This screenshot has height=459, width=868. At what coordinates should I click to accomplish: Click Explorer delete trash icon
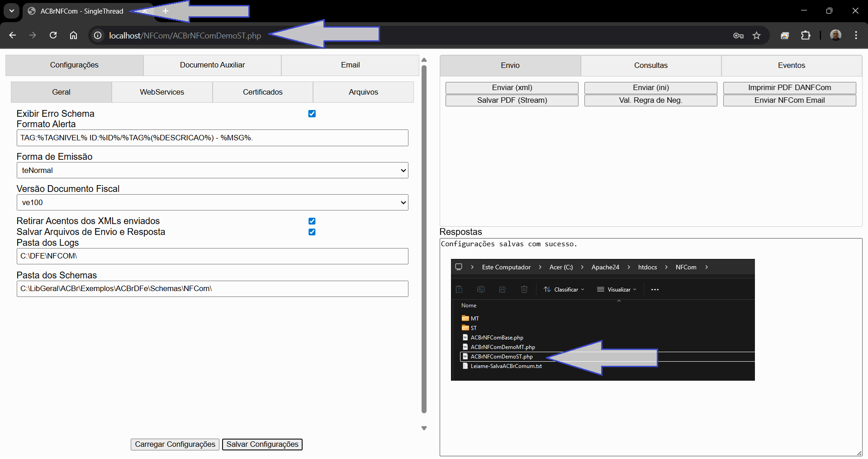tap(524, 289)
